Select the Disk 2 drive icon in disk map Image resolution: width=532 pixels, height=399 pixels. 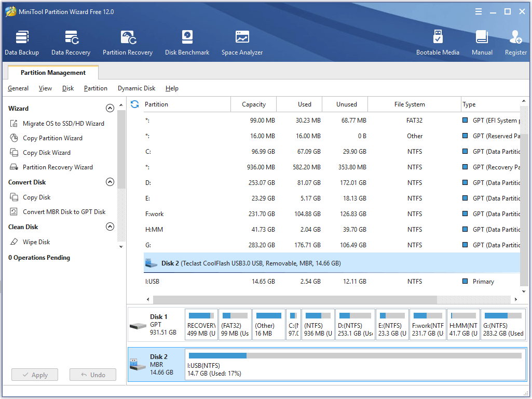138,365
